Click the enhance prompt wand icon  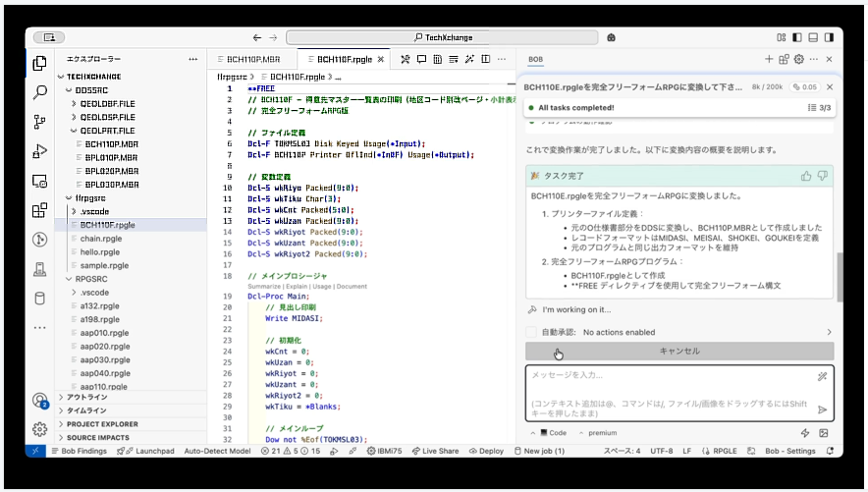(822, 376)
